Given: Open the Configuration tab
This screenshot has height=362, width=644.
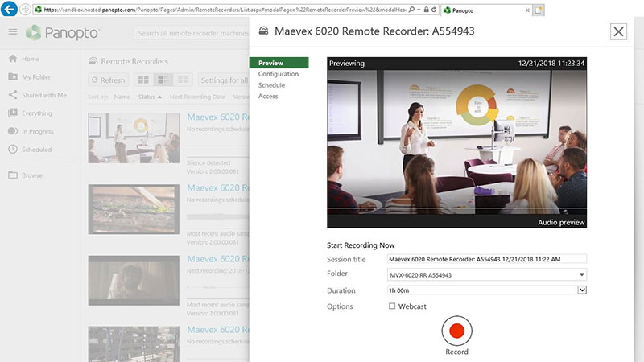Looking at the screenshot, I should [279, 74].
